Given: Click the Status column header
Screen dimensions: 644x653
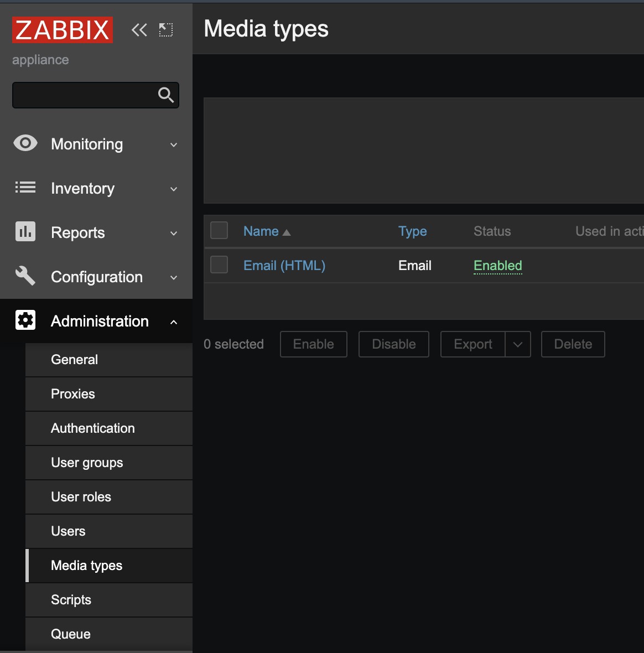Looking at the screenshot, I should 492,231.
